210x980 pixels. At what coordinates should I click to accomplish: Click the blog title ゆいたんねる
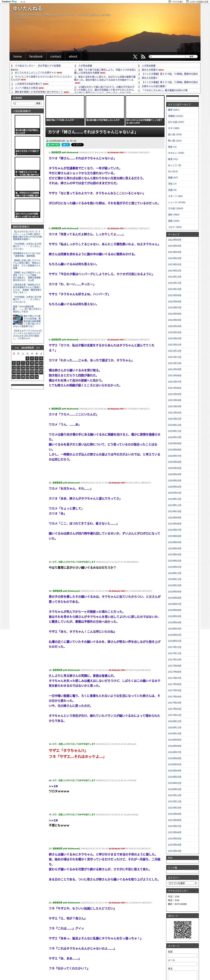click(27, 8)
